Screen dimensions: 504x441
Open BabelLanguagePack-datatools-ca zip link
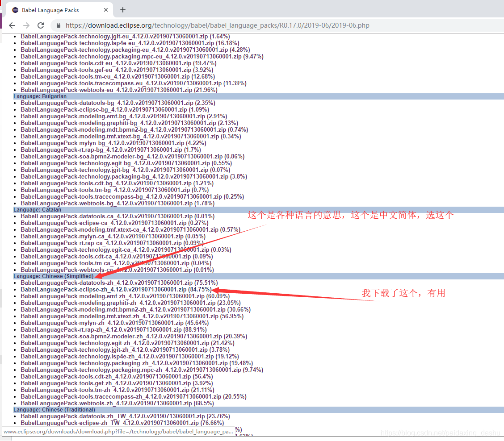(x=118, y=216)
